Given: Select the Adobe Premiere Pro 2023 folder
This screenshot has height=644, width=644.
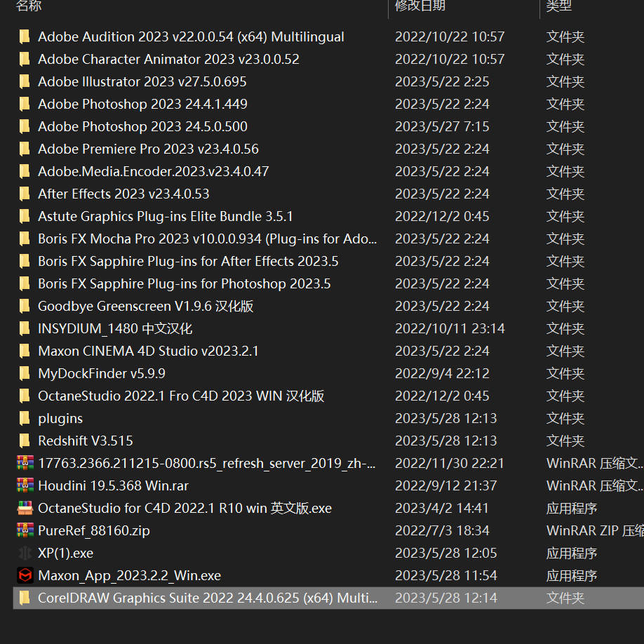Looking at the screenshot, I should [x=148, y=149].
